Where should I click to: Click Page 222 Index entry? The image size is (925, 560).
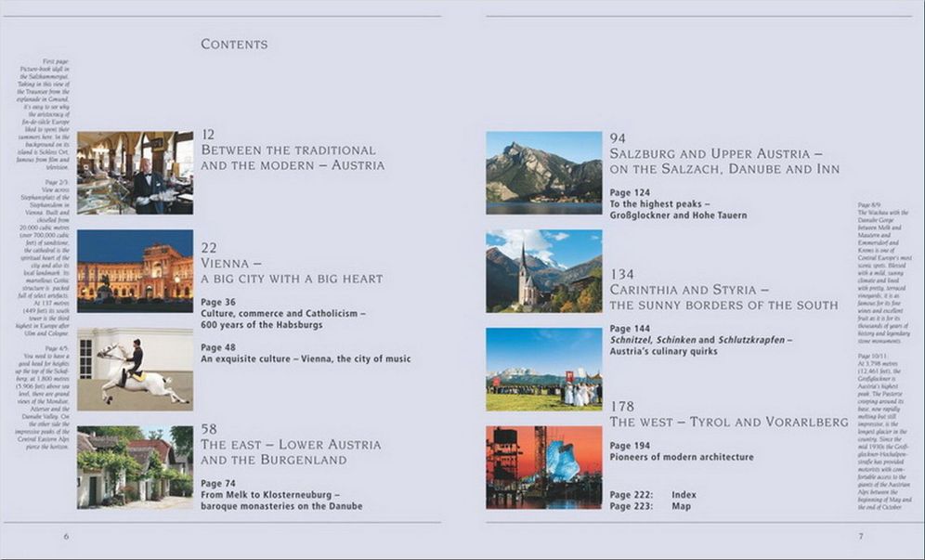653,494
